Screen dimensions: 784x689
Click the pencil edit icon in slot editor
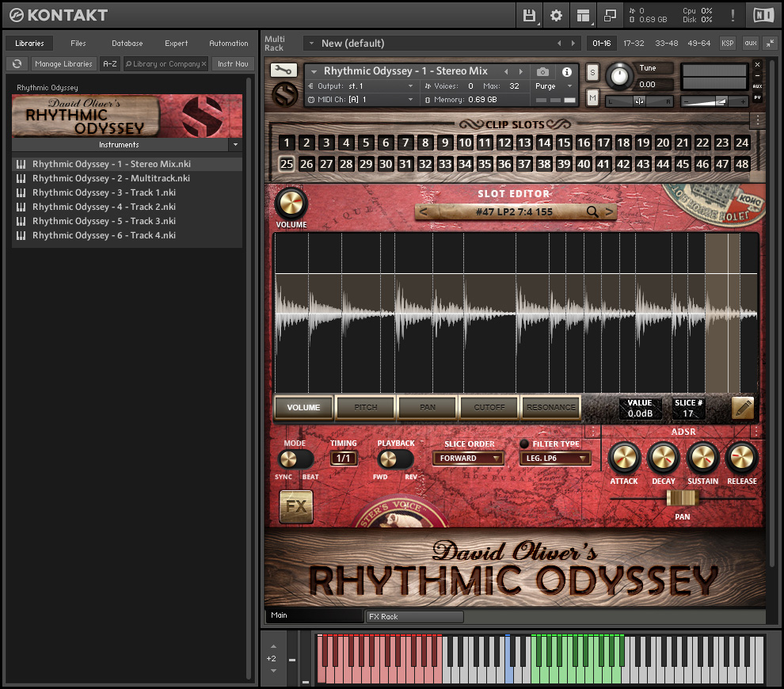tap(743, 408)
